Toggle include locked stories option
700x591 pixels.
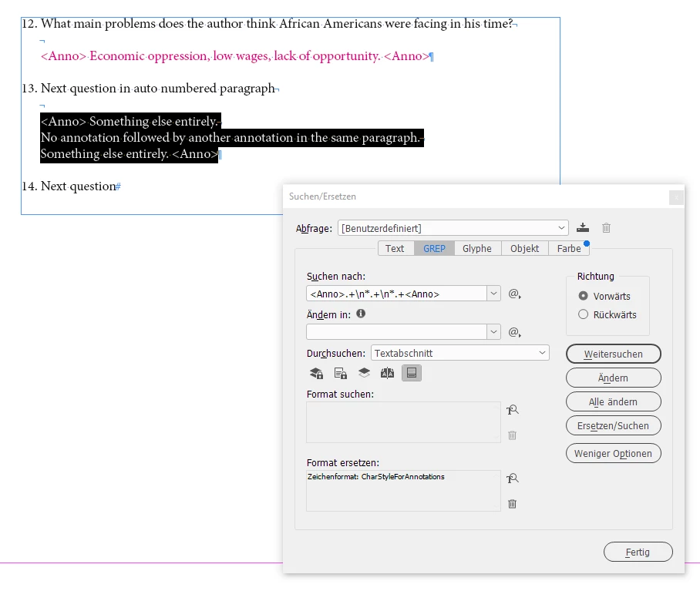[341, 373]
